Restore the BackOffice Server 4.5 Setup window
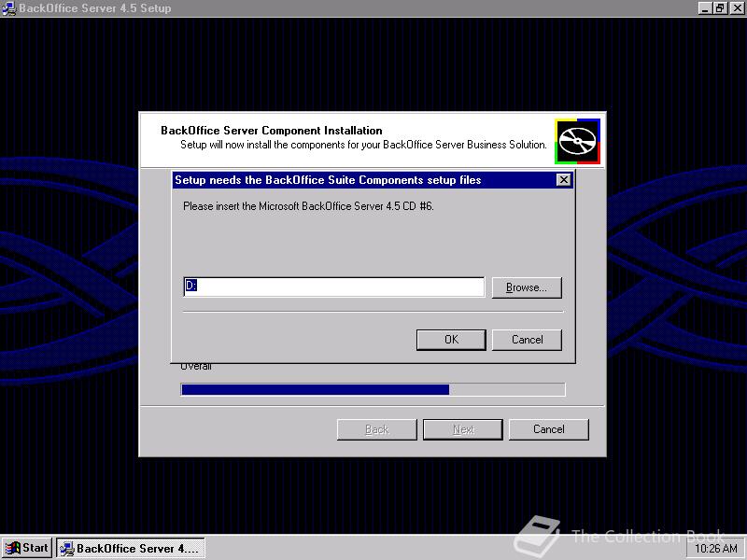This screenshot has width=747, height=560. pos(720,8)
